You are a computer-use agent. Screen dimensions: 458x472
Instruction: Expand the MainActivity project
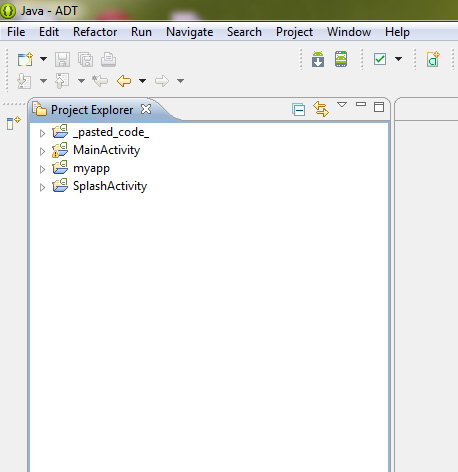pyautogui.click(x=42, y=151)
